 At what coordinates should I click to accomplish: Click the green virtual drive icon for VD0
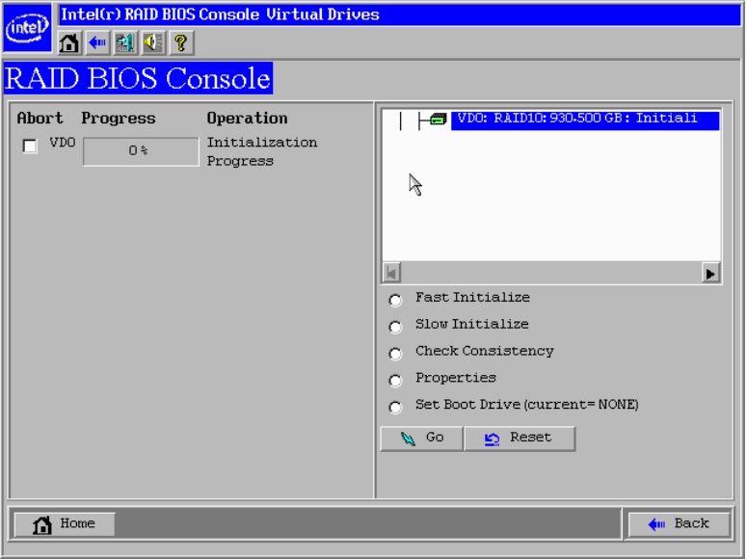tap(438, 119)
